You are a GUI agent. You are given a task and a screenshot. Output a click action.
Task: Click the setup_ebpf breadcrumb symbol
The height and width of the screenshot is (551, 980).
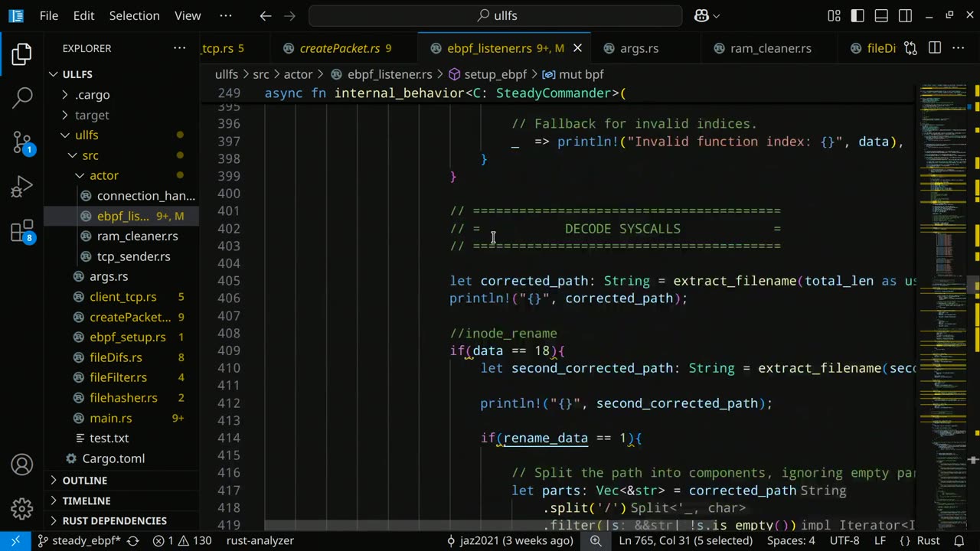coord(488,74)
